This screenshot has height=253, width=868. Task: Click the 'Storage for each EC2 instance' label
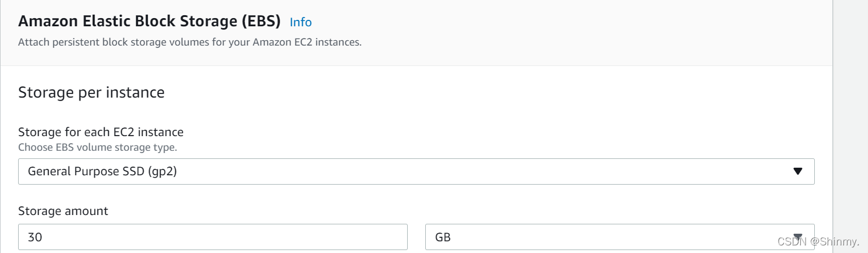coord(100,132)
